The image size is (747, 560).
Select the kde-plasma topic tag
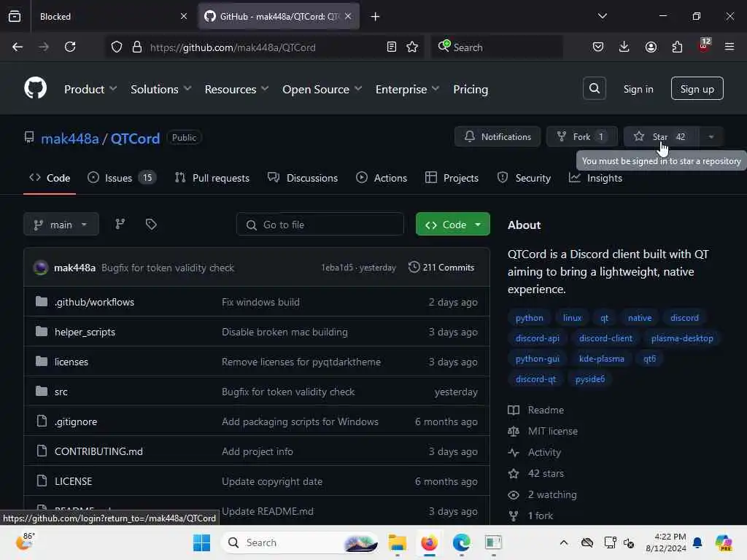pos(601,359)
